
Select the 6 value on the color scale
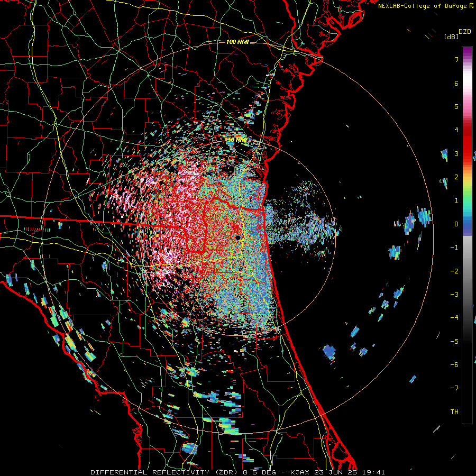pyautogui.click(x=456, y=83)
